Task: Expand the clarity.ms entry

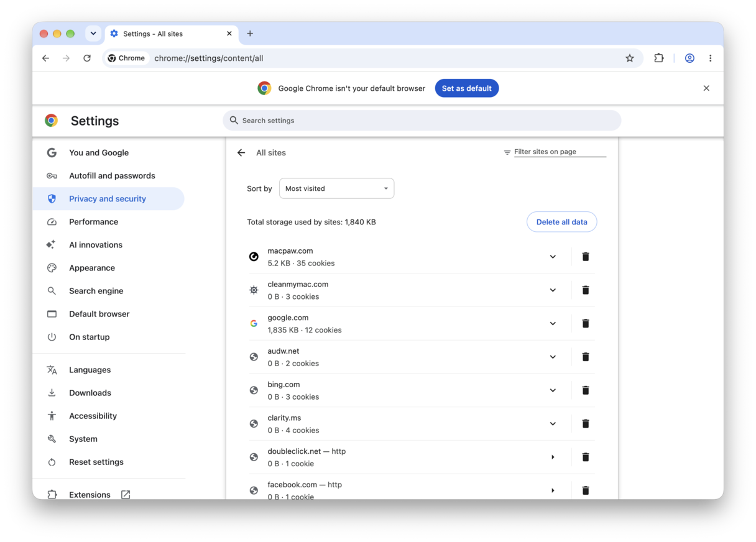Action: pos(553,424)
